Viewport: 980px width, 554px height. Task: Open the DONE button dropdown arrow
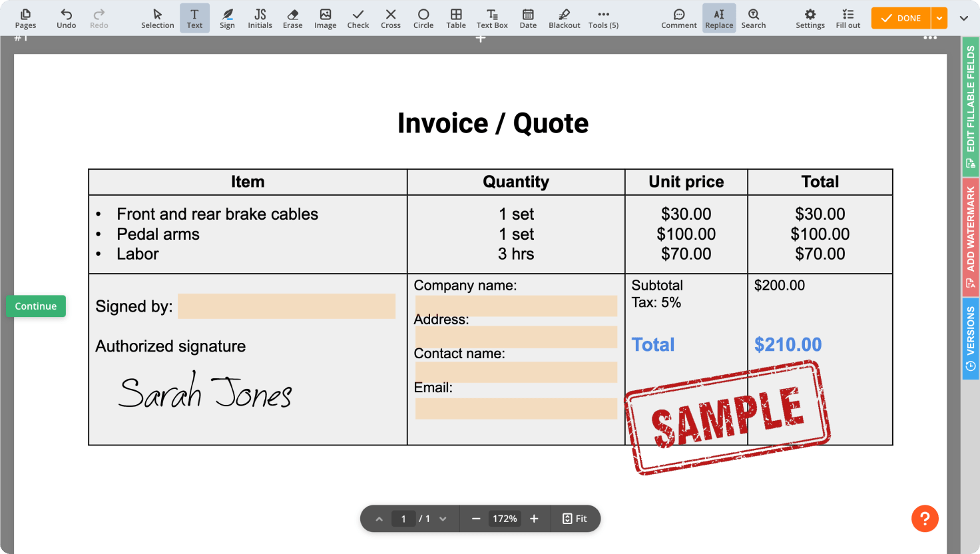(940, 18)
